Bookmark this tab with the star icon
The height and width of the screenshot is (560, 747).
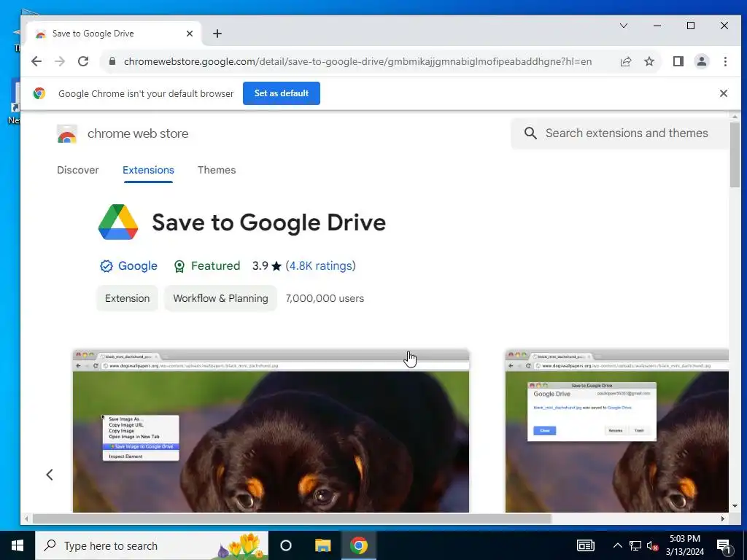[649, 61]
